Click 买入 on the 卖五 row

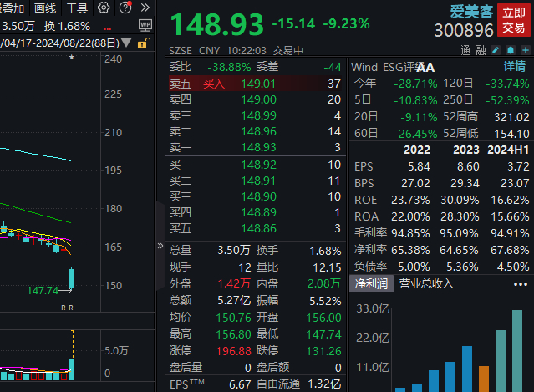tap(214, 84)
